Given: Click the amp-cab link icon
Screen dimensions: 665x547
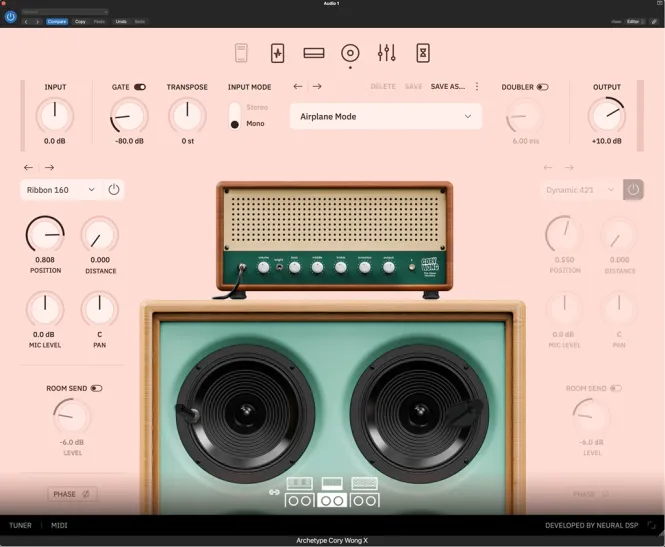Looking at the screenshot, I should (274, 492).
